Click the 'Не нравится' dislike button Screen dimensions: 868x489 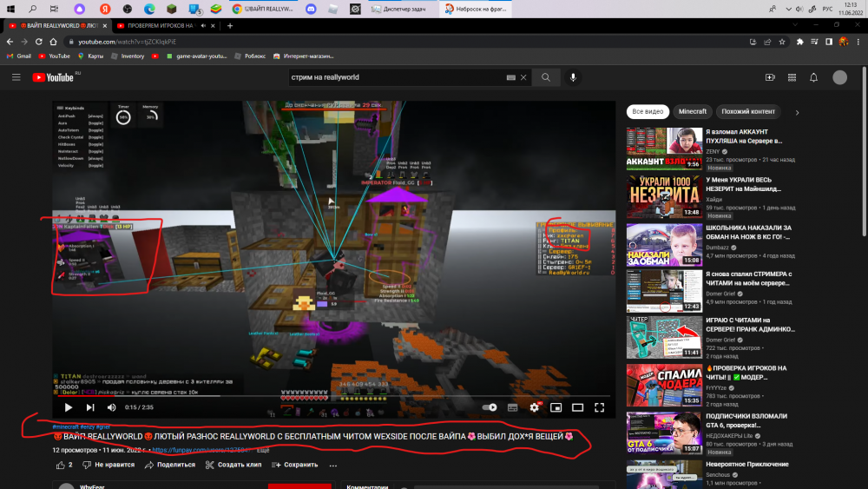tap(108, 466)
